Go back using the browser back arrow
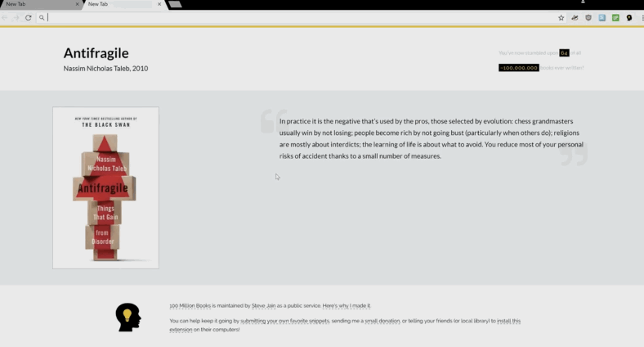This screenshot has height=347, width=644. 5,18
